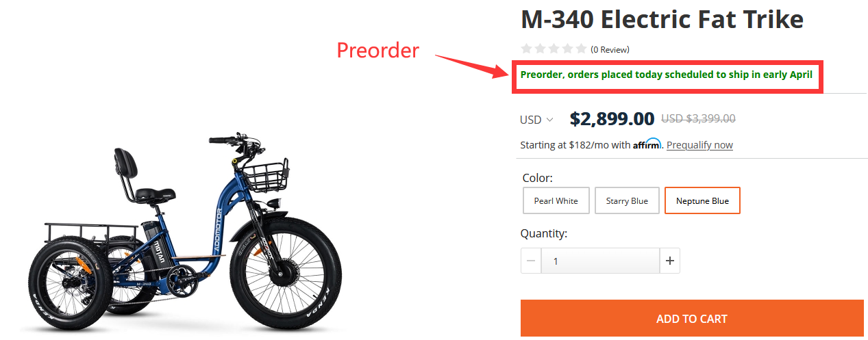Viewport: 868px width, 340px height.
Task: Open the (0 Review) link
Action: pyautogui.click(x=610, y=49)
